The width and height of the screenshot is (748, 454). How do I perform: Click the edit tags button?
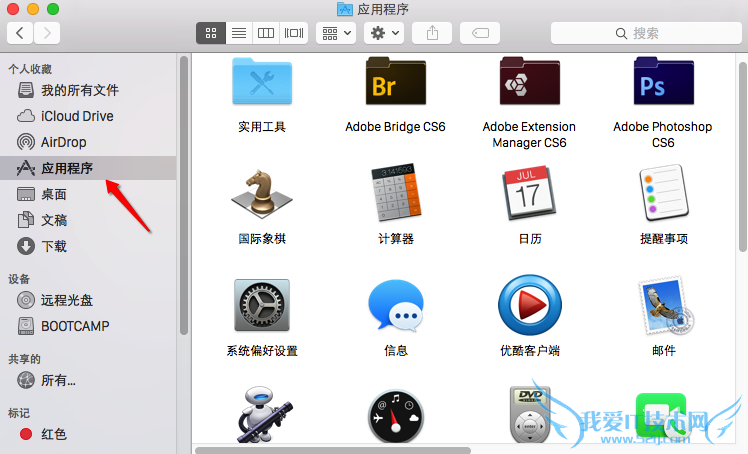click(480, 33)
